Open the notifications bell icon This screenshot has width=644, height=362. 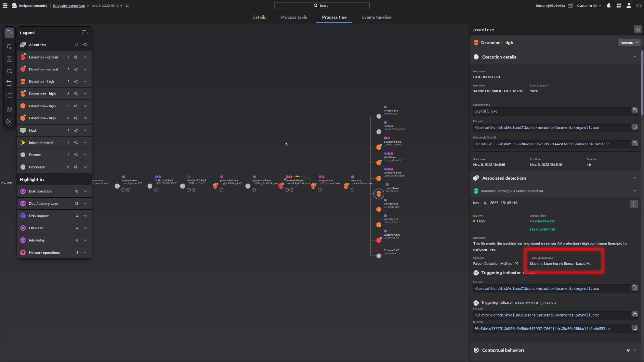(x=609, y=5)
